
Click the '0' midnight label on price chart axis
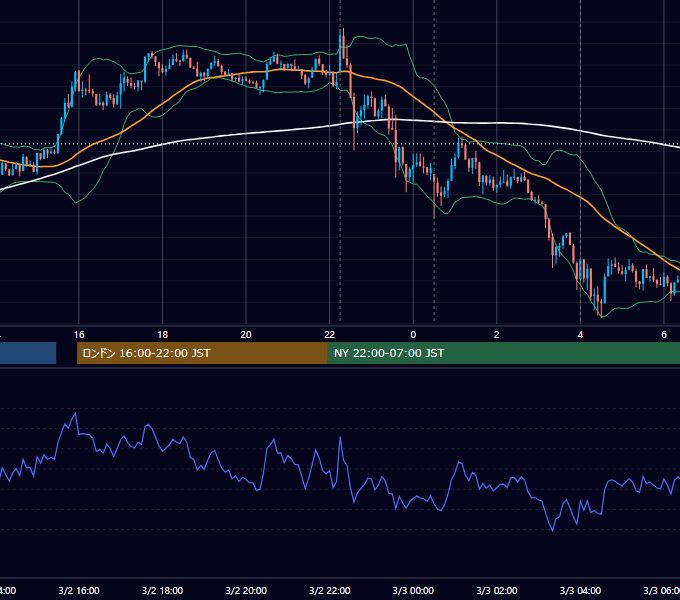[413, 334]
